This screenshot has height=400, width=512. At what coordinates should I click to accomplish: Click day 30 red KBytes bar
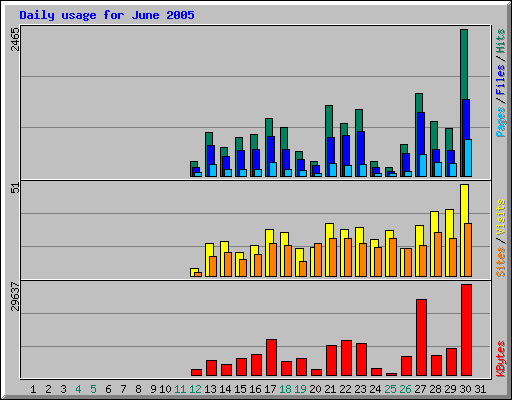point(466,330)
